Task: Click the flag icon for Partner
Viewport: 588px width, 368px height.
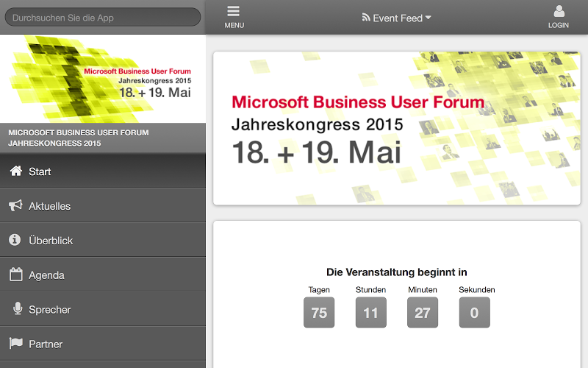Action: click(15, 344)
